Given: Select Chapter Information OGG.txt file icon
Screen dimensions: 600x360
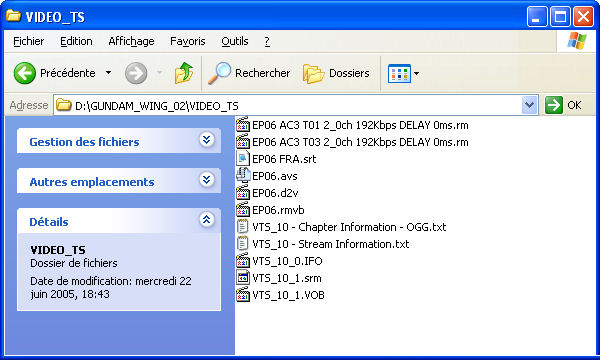Looking at the screenshot, I should point(243,226).
